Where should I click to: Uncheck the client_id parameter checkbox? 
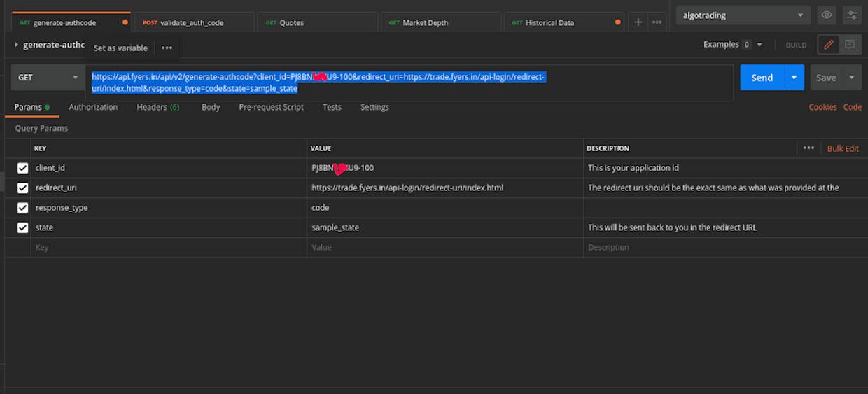click(x=22, y=168)
